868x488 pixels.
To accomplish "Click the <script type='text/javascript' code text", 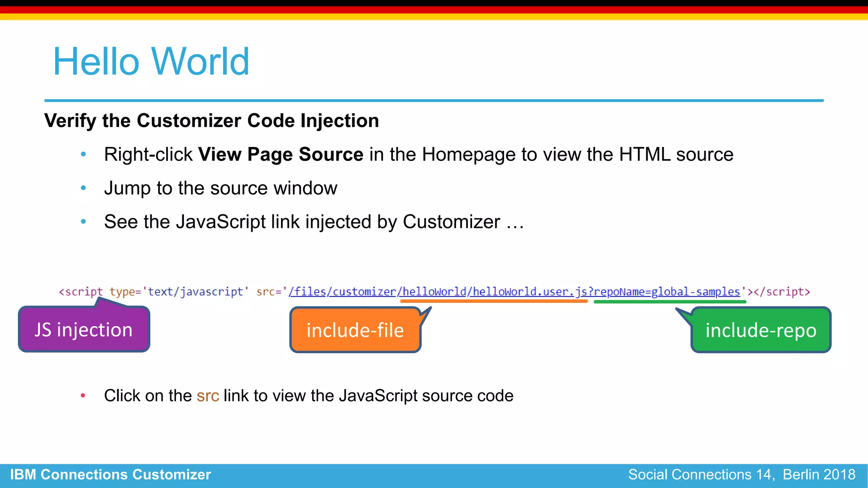I will coord(154,292).
